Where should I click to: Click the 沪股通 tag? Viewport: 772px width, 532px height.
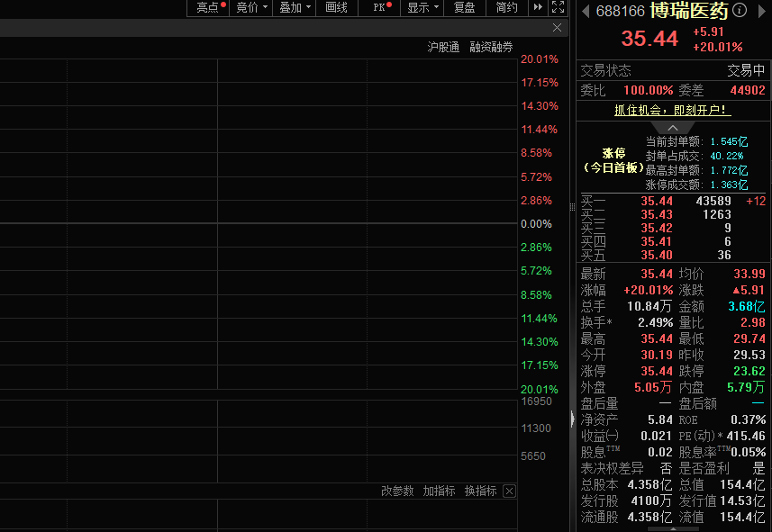pos(443,47)
